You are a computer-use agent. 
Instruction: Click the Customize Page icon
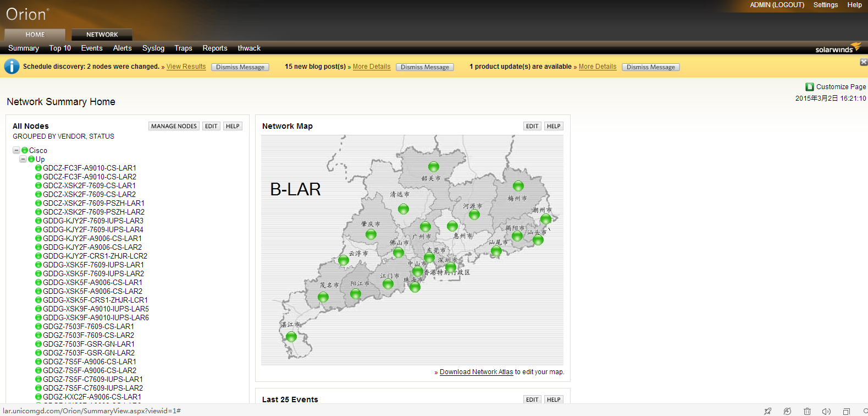[810, 87]
